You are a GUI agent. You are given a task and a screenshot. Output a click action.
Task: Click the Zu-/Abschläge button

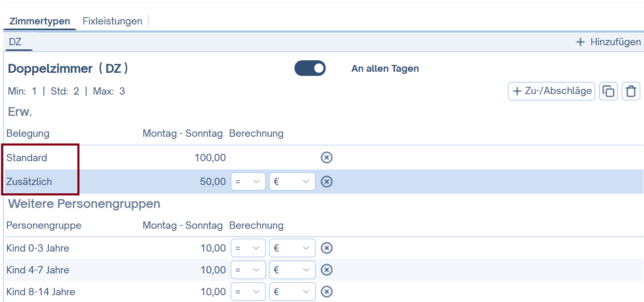[552, 91]
